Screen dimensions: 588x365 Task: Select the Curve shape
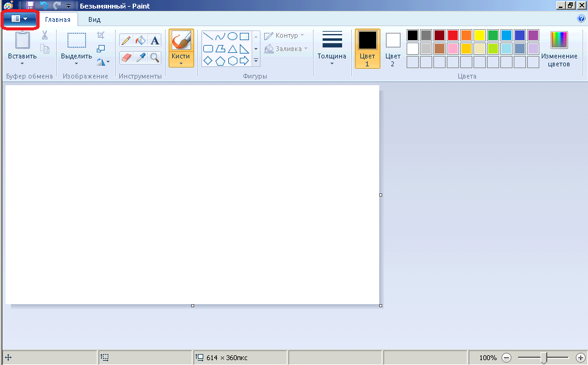[x=220, y=36]
